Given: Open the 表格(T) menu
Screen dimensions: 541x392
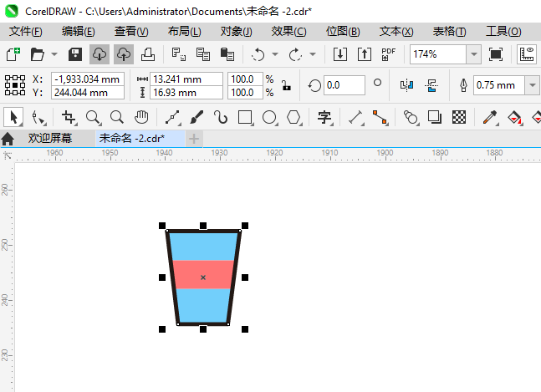Looking at the screenshot, I should (450, 32).
